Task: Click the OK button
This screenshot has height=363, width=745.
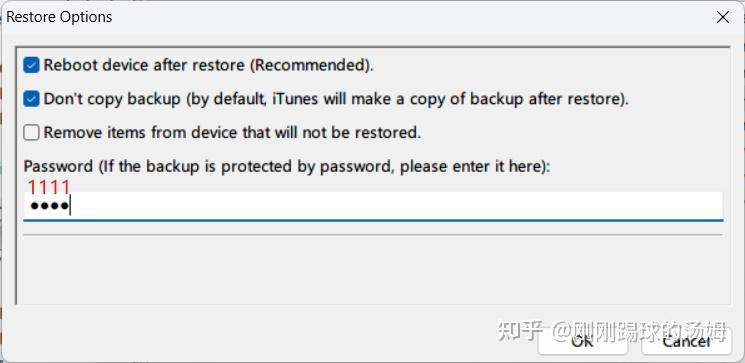Action: [583, 340]
